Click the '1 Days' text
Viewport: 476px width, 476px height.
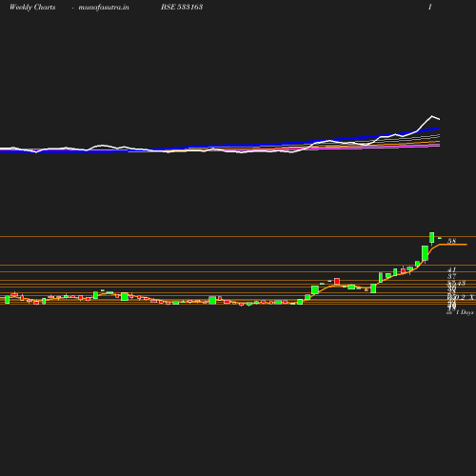point(465,312)
